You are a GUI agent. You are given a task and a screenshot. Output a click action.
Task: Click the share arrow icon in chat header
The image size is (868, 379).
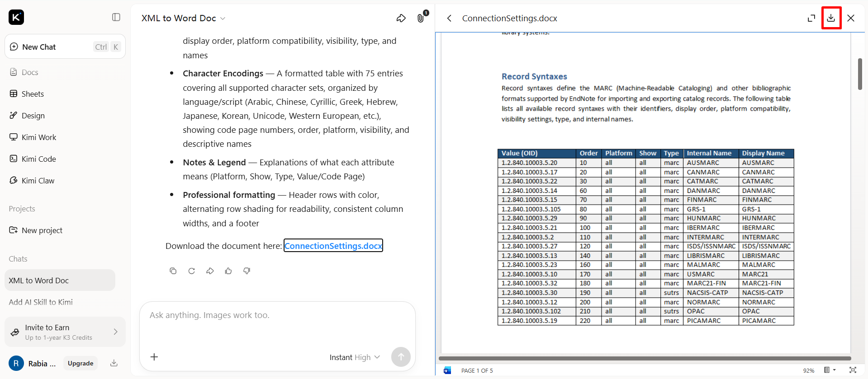click(x=401, y=18)
